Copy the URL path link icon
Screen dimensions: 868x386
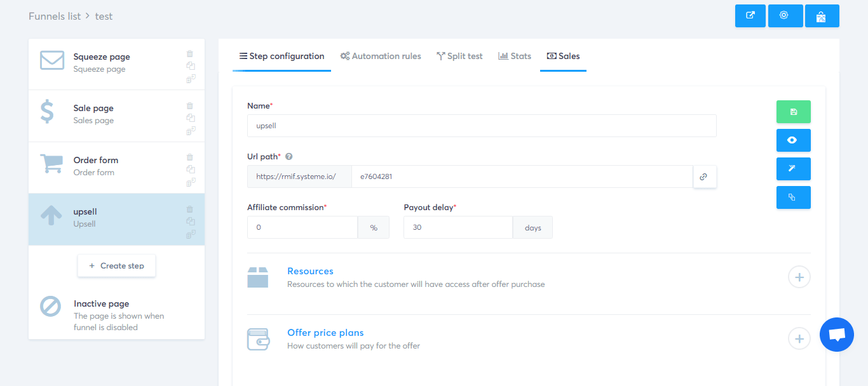point(704,176)
